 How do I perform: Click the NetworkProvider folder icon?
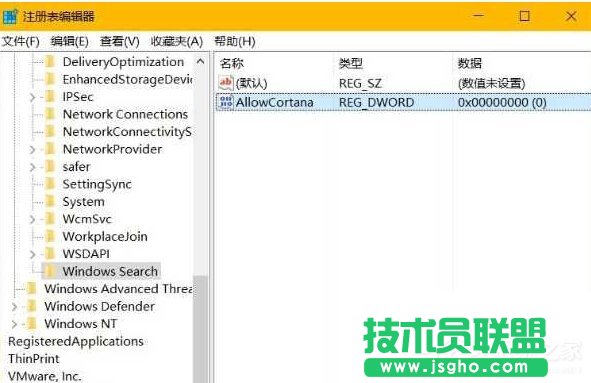coord(50,149)
